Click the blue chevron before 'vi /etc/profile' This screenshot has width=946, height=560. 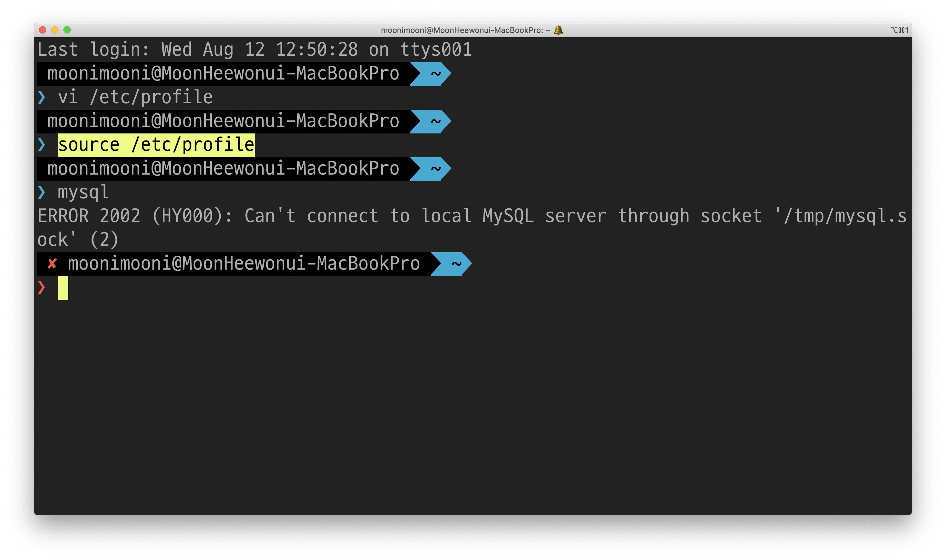[41, 97]
